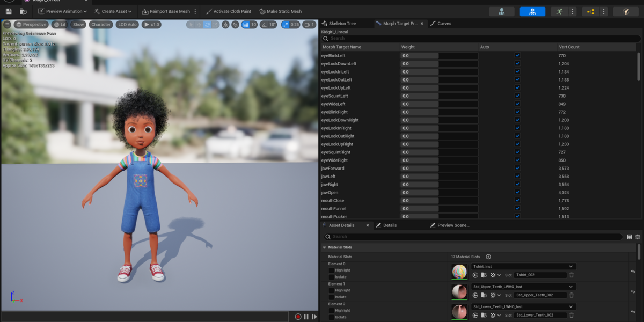The height and width of the screenshot is (322, 644).
Task: Enable Isolate for Element 1
Action: pyautogui.click(x=331, y=297)
